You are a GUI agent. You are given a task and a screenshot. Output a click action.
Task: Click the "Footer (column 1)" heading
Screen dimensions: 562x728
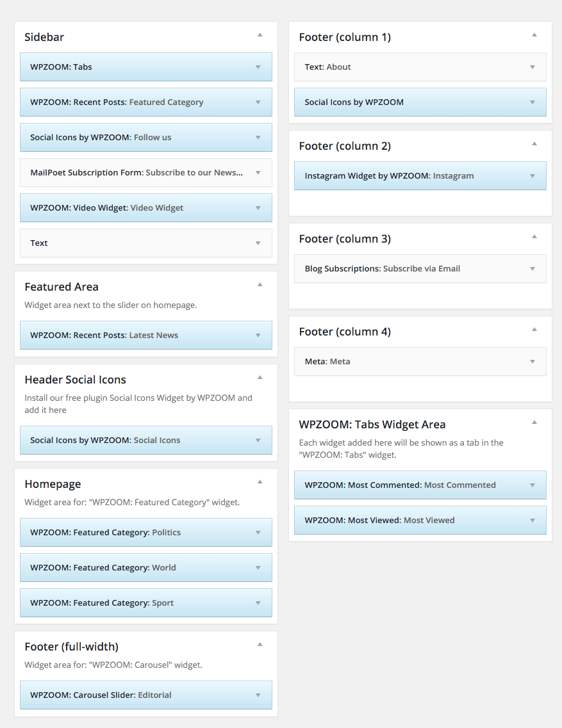(x=345, y=37)
